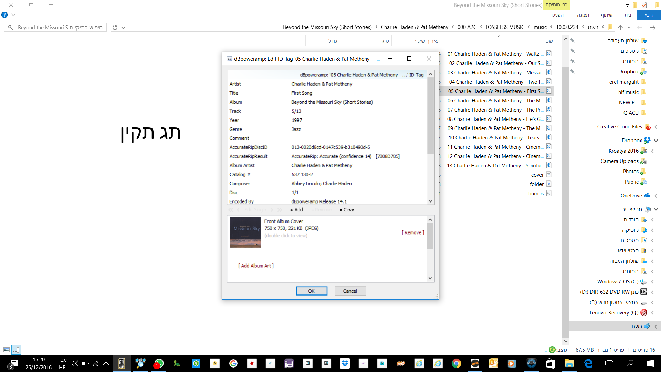The height and width of the screenshot is (372, 661).
Task: Click OK in the ID-Tag editor dialog
Action: pyautogui.click(x=311, y=291)
